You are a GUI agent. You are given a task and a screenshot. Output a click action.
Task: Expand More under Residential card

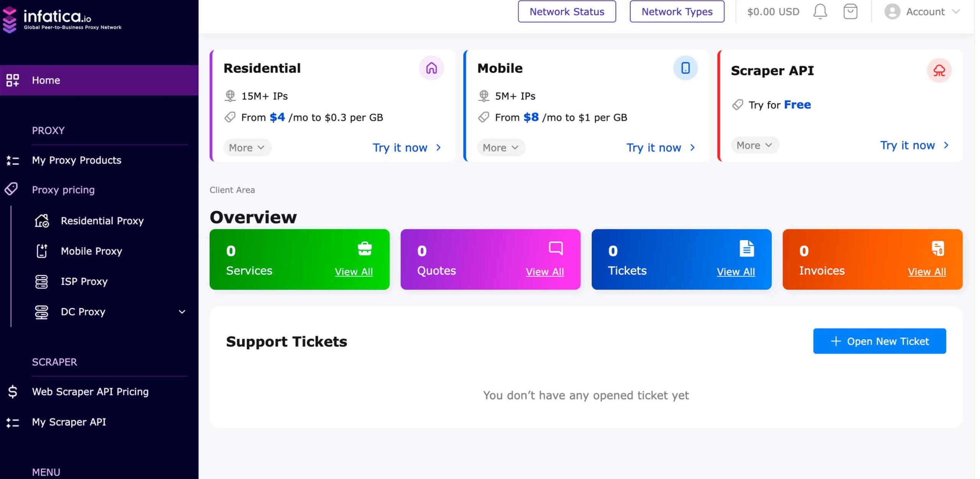[247, 148]
